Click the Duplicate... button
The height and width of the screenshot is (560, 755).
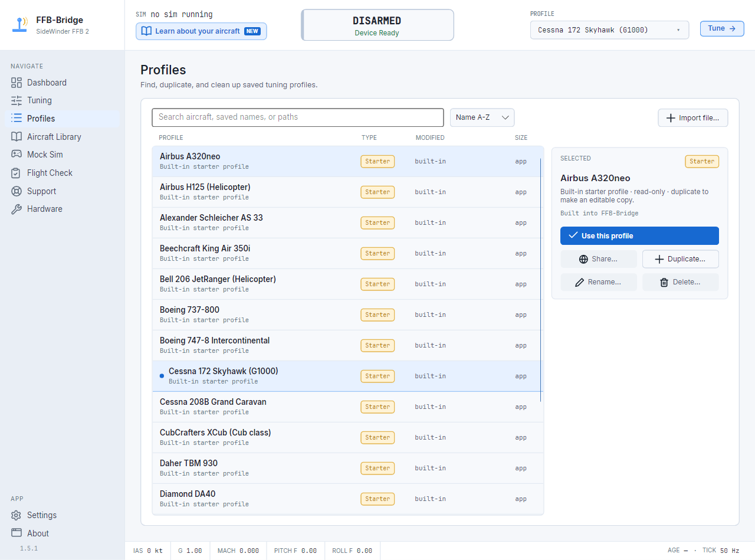pyautogui.click(x=681, y=259)
